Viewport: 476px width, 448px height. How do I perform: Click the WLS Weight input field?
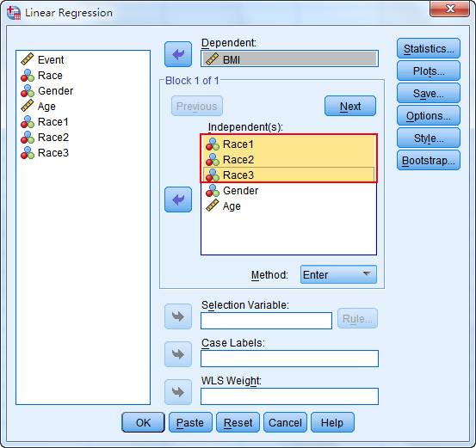pyautogui.click(x=289, y=396)
